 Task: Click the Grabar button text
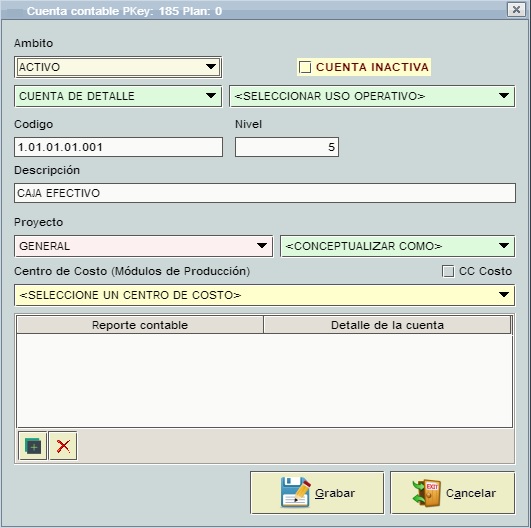pos(335,493)
